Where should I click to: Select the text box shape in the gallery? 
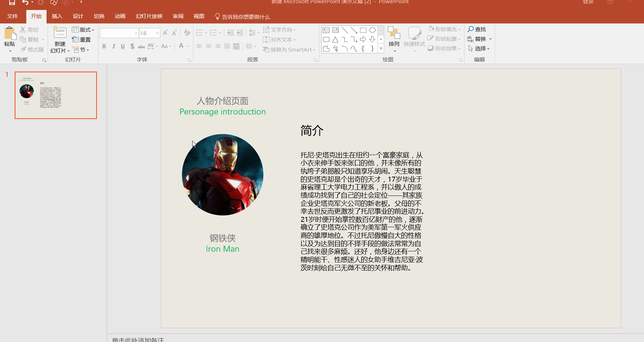point(326,30)
